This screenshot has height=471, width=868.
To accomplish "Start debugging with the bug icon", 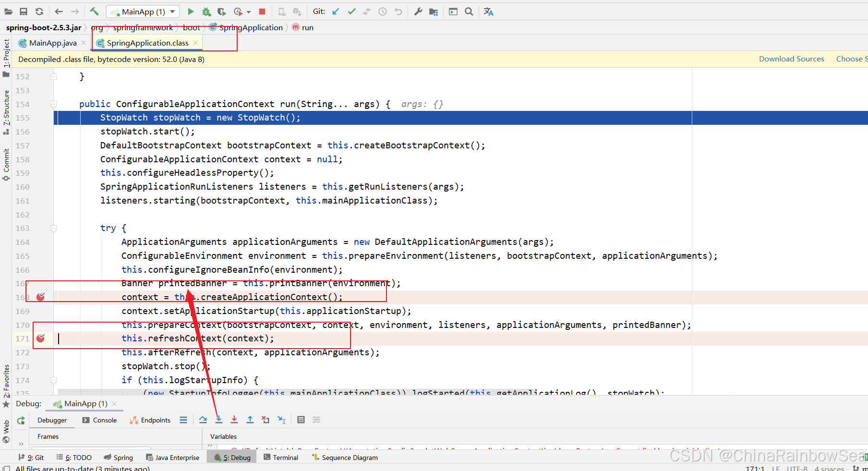I will point(206,12).
